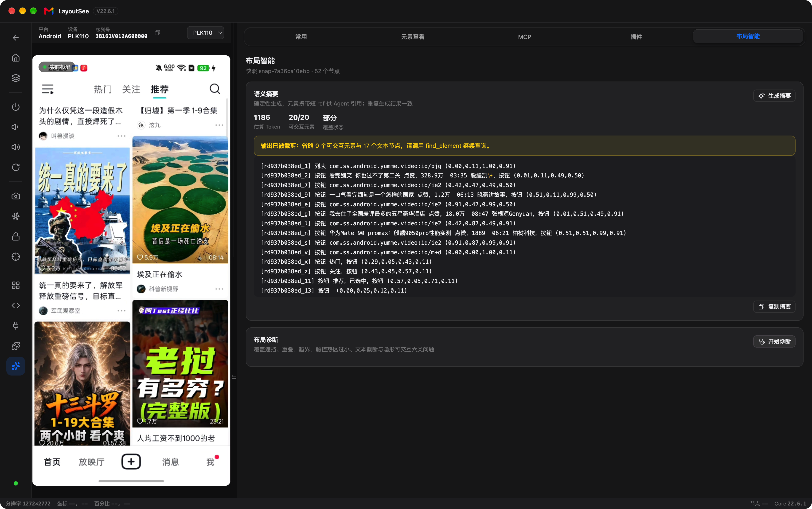Click the rd937b038ed_g 五星豪华酒店 line
This screenshot has width=812, height=509.
pos(442,214)
